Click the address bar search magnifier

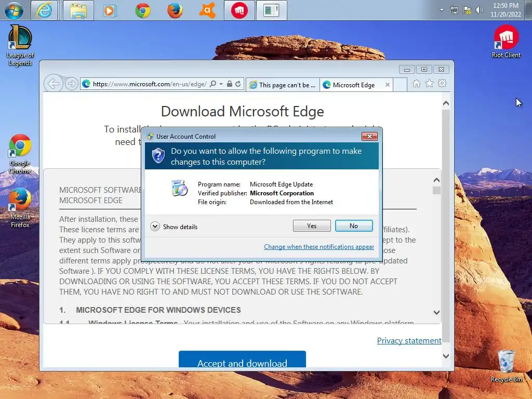(x=212, y=84)
